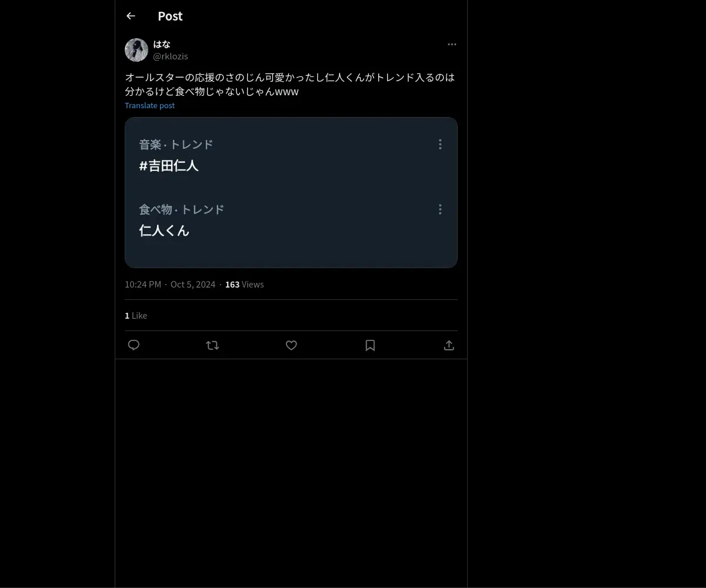Screen dimensions: 706x588
Task: Click the three-dot menu beside 食べ物・トレンド
Action: (x=440, y=209)
